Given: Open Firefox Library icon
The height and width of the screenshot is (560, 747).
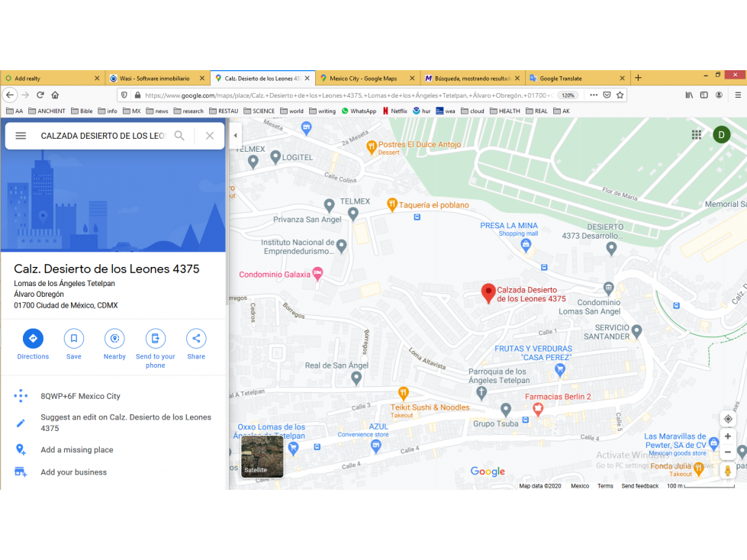Looking at the screenshot, I should [689, 95].
